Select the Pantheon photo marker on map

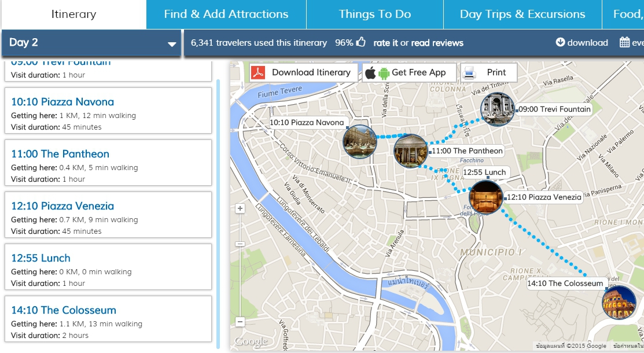[x=410, y=151]
